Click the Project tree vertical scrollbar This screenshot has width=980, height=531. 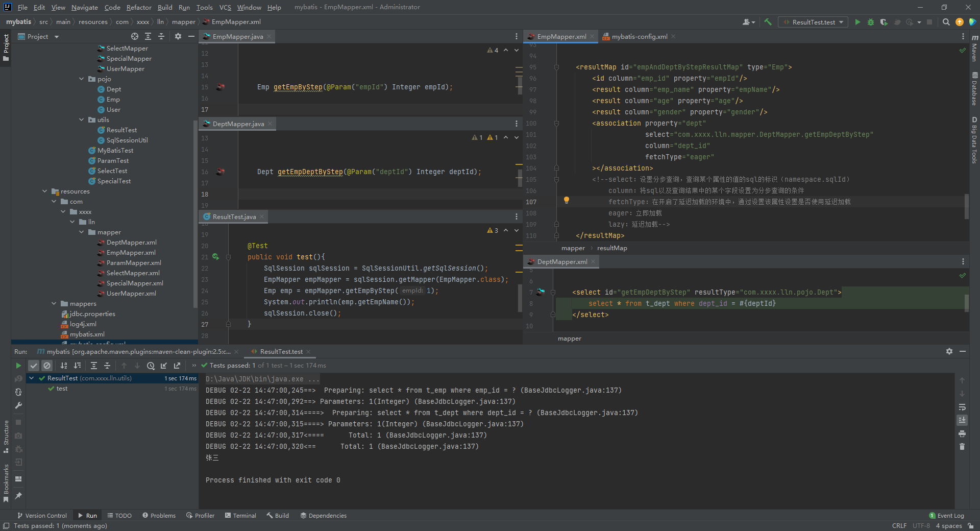click(x=195, y=214)
